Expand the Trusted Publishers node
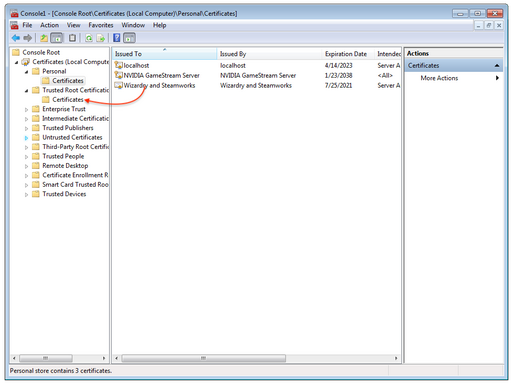 coord(26,128)
